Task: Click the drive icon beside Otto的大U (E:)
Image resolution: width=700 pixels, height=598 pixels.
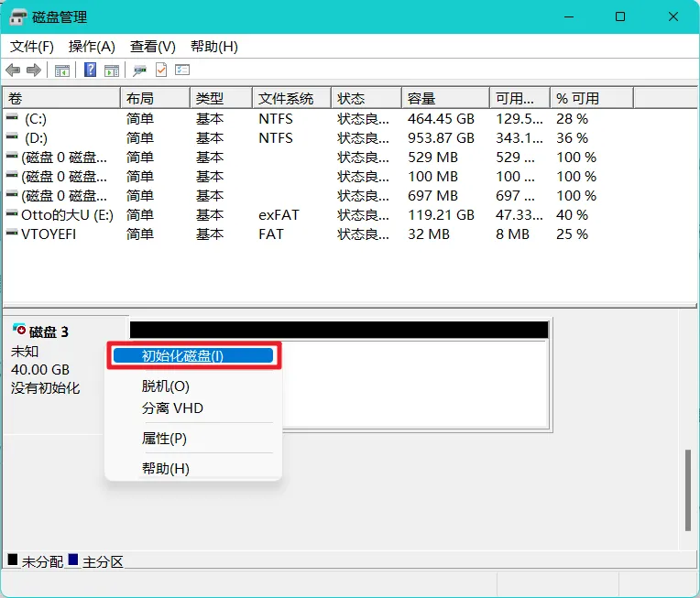Action: pos(12,213)
